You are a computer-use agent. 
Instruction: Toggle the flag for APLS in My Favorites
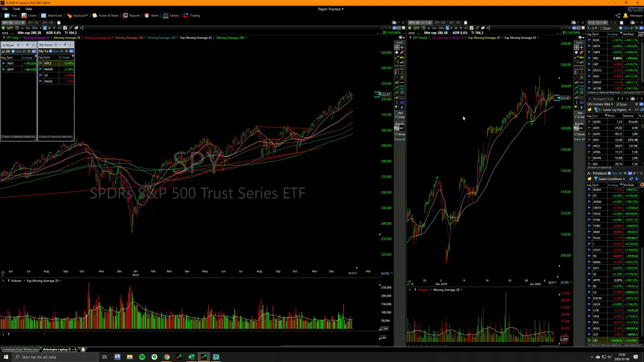coord(41,63)
